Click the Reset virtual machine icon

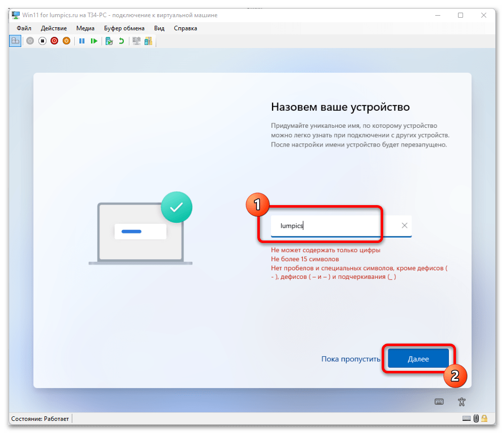coord(94,41)
